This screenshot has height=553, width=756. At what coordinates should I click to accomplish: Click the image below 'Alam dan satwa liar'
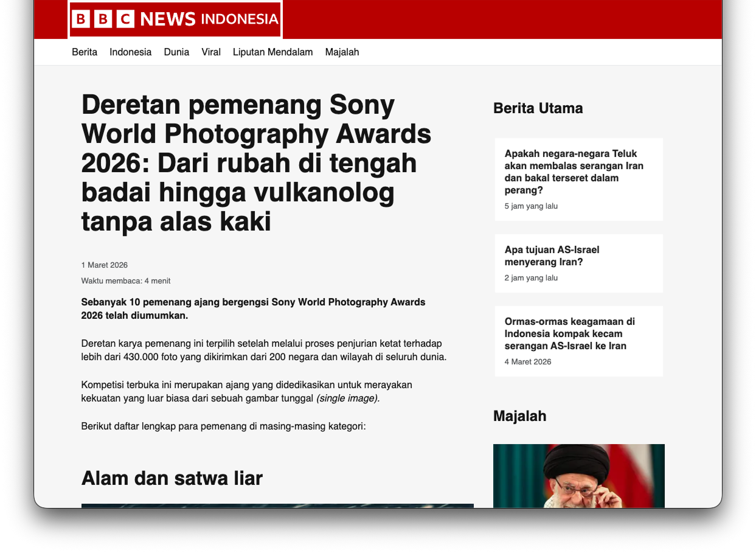point(277,505)
